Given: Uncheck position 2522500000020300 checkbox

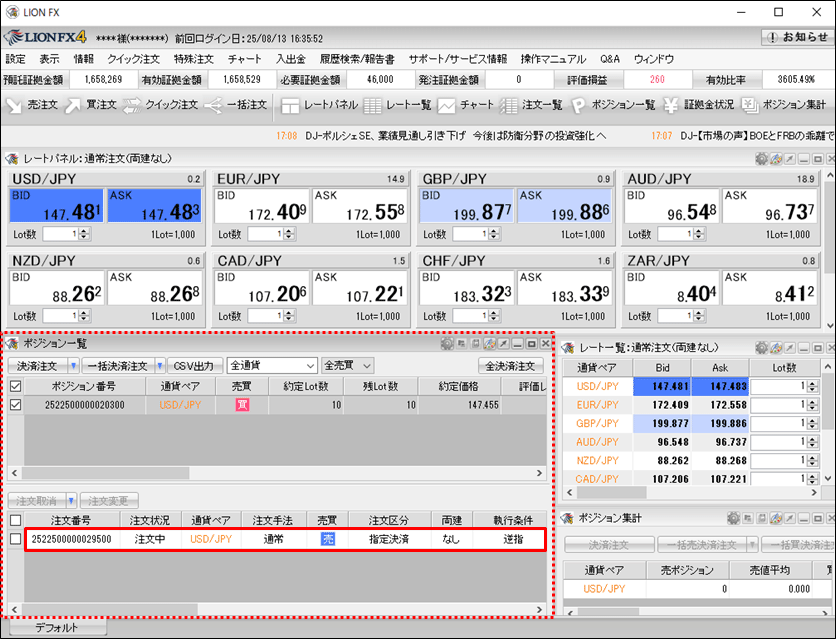Looking at the screenshot, I should (15, 405).
